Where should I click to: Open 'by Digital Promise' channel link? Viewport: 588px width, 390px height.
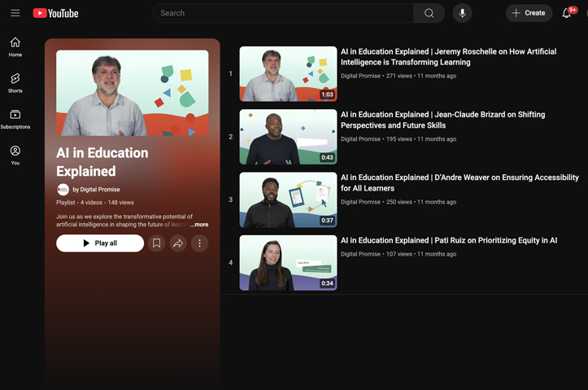96,190
